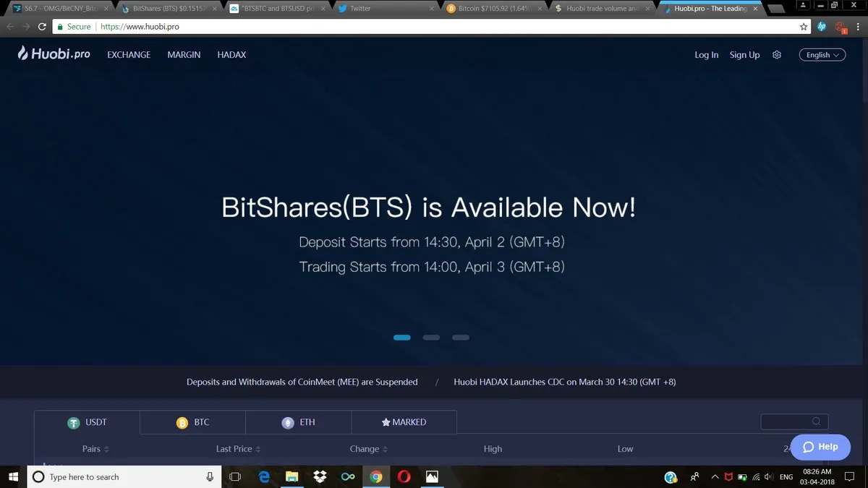Viewport: 868px width, 488px height.
Task: Open the MARGIN menu
Action: point(184,55)
